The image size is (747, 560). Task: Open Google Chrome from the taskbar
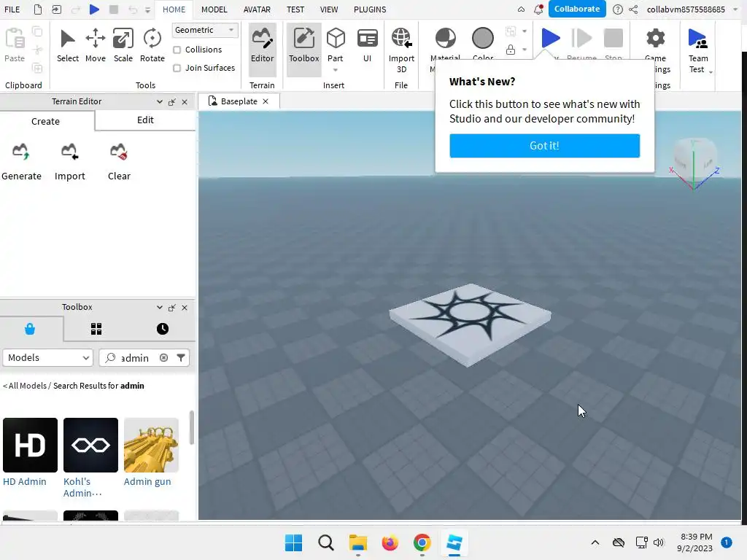click(x=422, y=542)
